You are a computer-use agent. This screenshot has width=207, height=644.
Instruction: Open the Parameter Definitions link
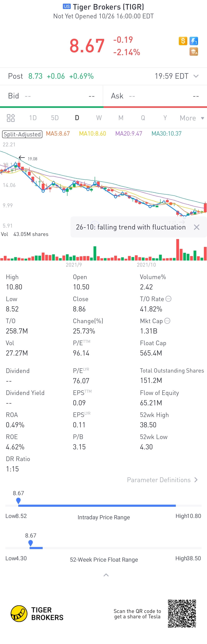coord(162,480)
